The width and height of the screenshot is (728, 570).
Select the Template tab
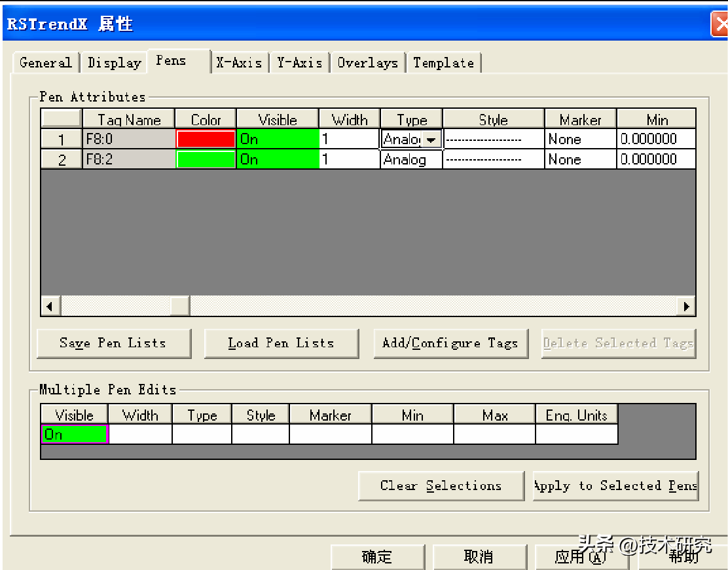[x=443, y=63]
